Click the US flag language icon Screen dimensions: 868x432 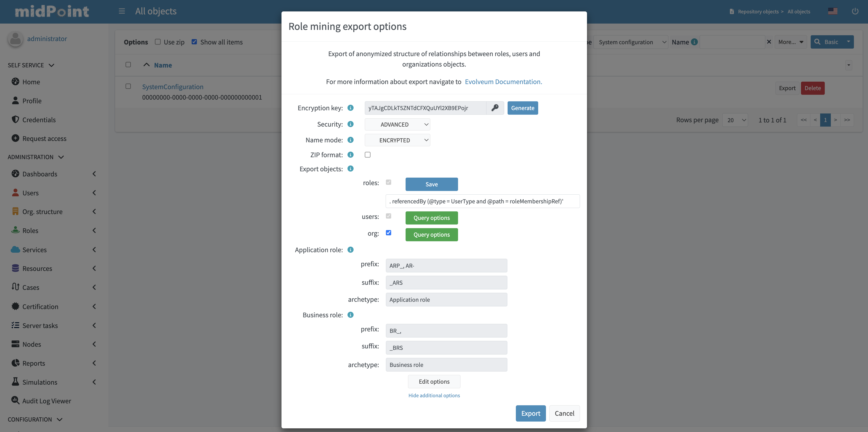pyautogui.click(x=832, y=11)
